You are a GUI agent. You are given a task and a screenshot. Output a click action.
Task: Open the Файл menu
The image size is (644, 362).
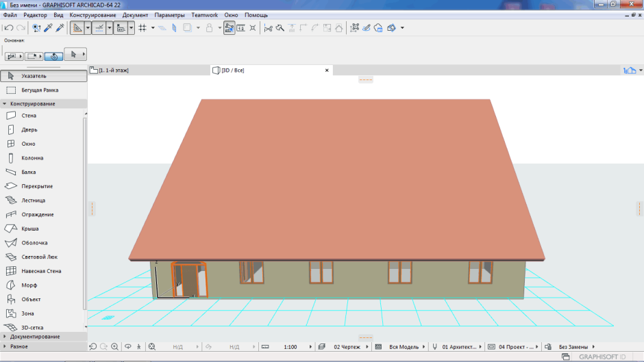click(10, 15)
